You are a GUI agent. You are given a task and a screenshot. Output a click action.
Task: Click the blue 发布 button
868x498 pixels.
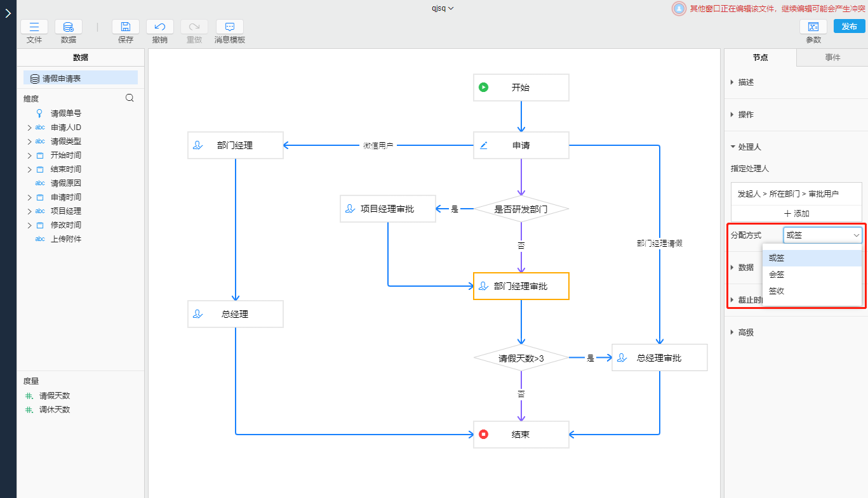pyautogui.click(x=849, y=27)
